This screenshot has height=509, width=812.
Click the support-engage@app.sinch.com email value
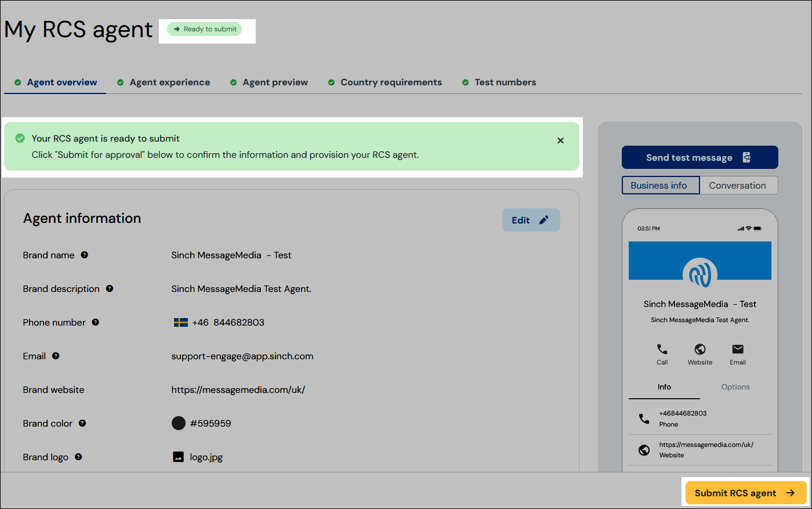[242, 356]
